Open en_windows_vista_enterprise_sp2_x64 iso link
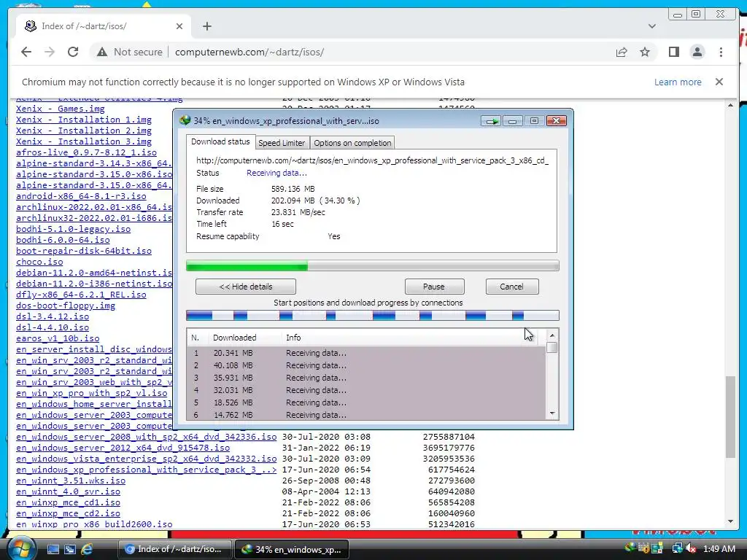Image resolution: width=747 pixels, height=560 pixels. click(146, 459)
